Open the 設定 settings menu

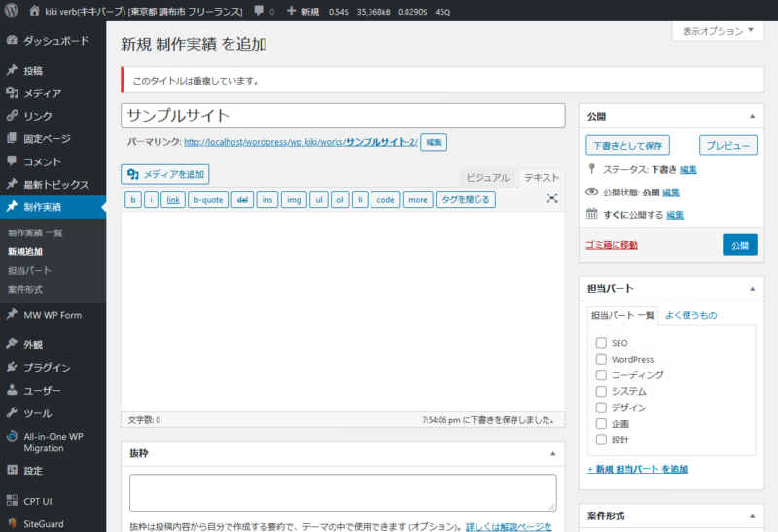(33, 471)
